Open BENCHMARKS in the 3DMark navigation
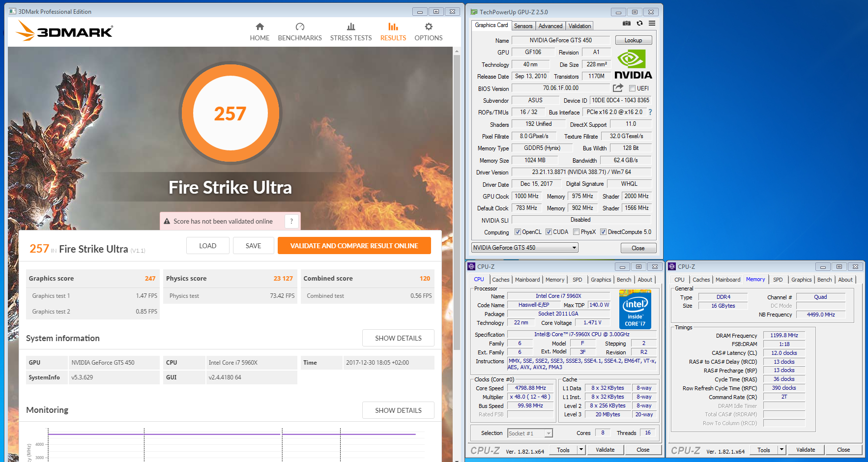This screenshot has width=868, height=462. point(300,32)
